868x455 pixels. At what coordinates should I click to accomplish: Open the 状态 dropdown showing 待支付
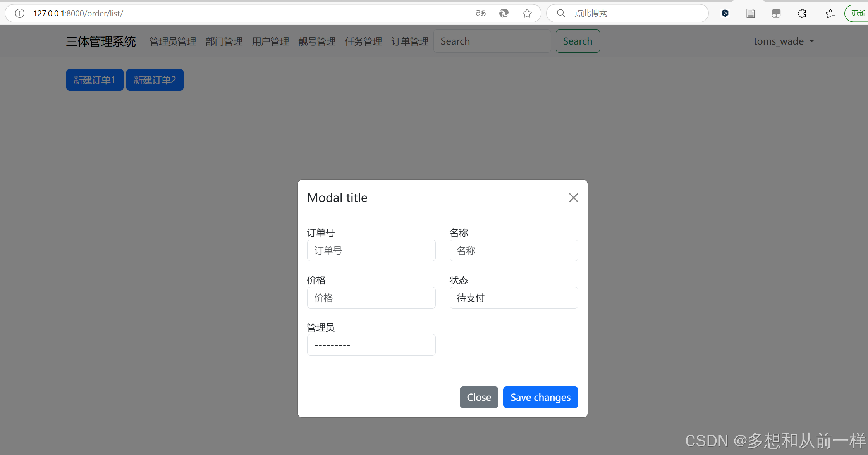click(x=514, y=298)
